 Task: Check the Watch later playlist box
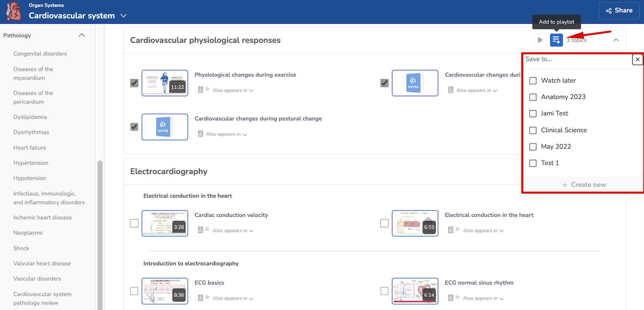coord(533,81)
